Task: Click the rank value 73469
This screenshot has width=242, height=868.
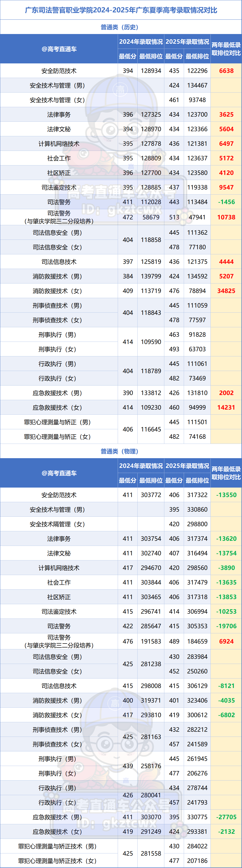Action: point(197,378)
